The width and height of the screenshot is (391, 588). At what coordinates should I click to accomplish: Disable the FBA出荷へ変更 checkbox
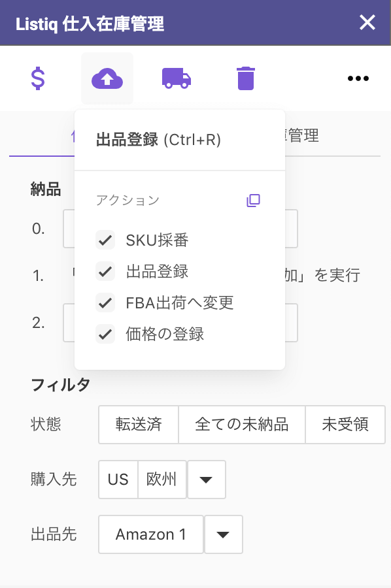point(105,302)
